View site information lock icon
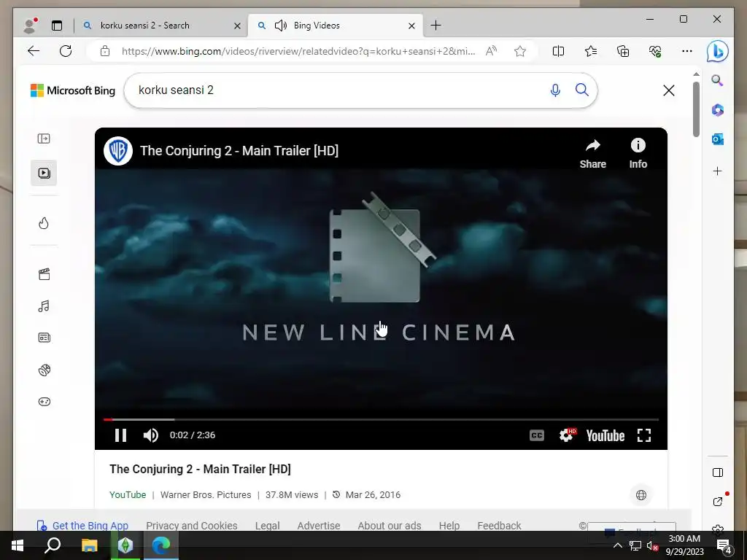The image size is (747, 560). [x=105, y=51]
